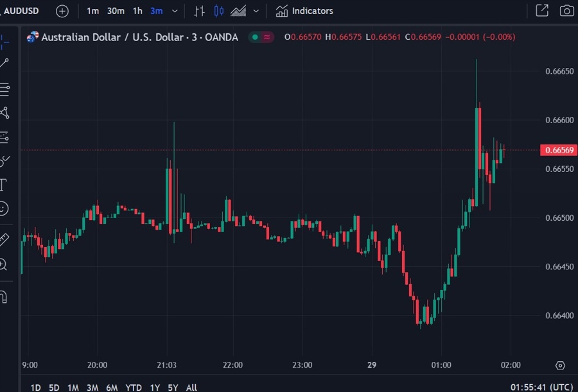This screenshot has width=578, height=392.
Task: Select the ruler measure tool
Action: (4, 239)
